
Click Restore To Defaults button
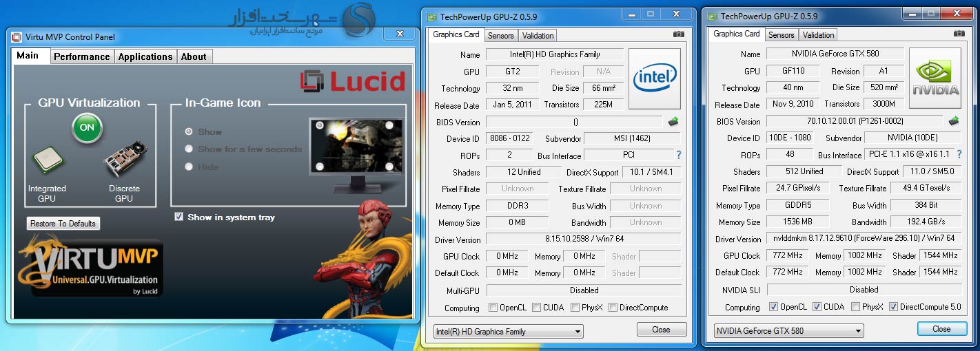pyautogui.click(x=63, y=224)
